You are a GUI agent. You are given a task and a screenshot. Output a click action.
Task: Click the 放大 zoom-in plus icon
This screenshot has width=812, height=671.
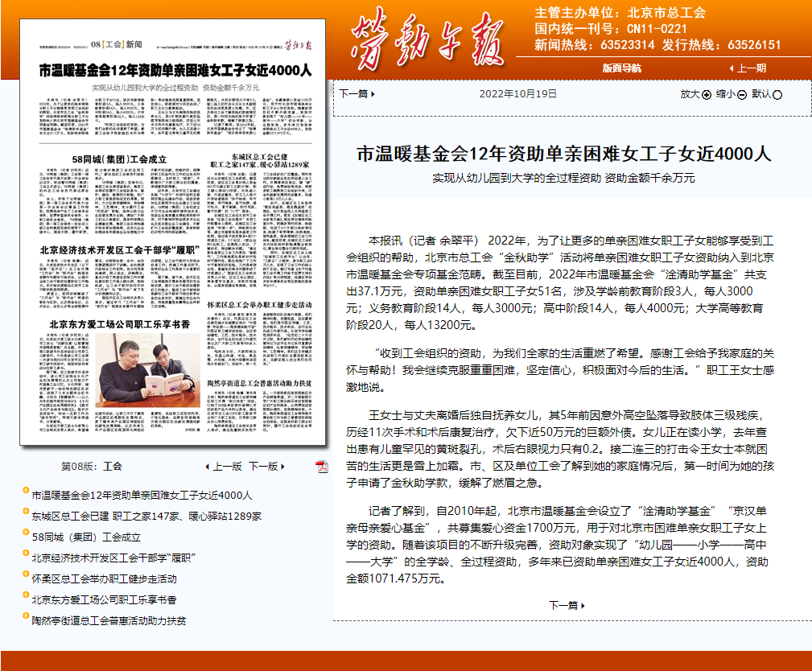click(x=707, y=94)
